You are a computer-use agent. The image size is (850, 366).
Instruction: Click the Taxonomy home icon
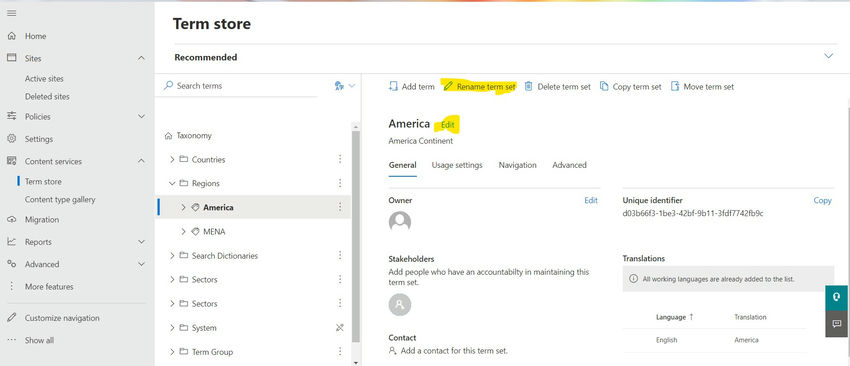pos(169,136)
